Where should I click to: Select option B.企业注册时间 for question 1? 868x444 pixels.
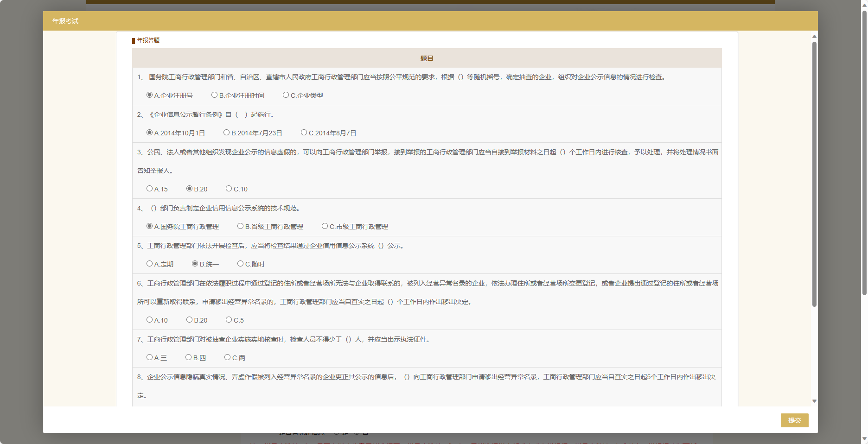[x=214, y=95]
